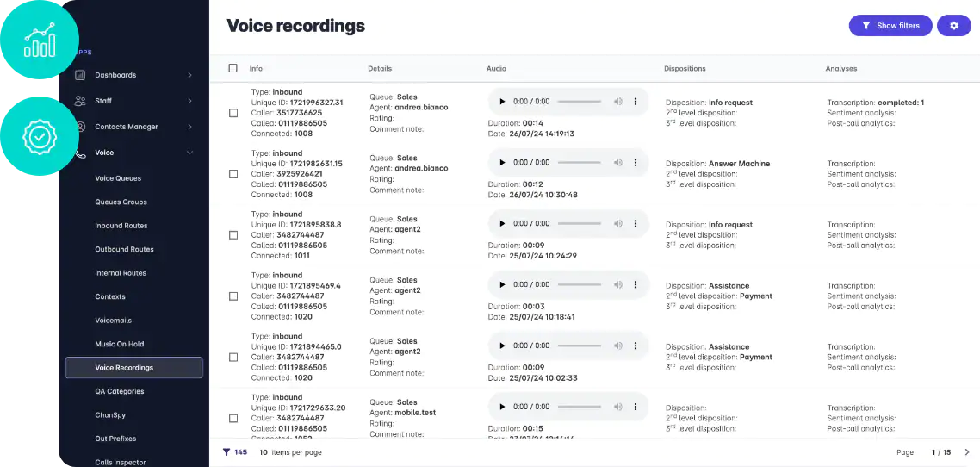The height and width of the screenshot is (467, 980).
Task: Play the recording from 26/07/24 14:19:13
Action: [502, 102]
